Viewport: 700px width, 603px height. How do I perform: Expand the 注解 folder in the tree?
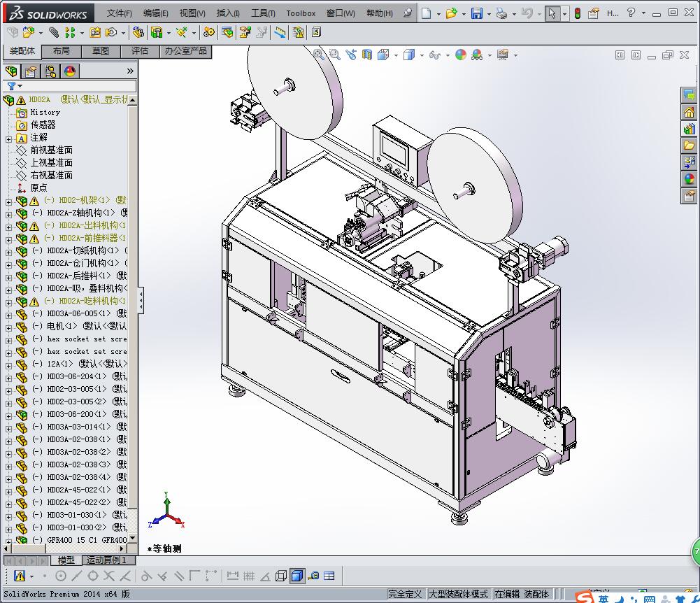click(8, 138)
